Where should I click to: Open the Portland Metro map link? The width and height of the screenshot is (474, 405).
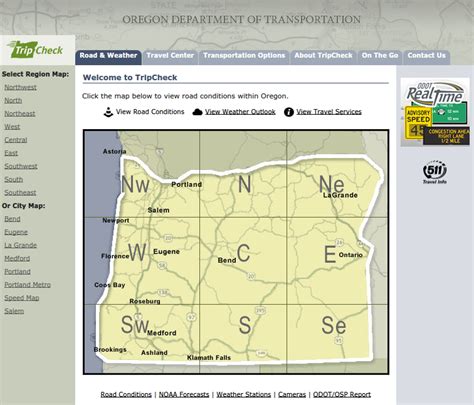click(28, 285)
